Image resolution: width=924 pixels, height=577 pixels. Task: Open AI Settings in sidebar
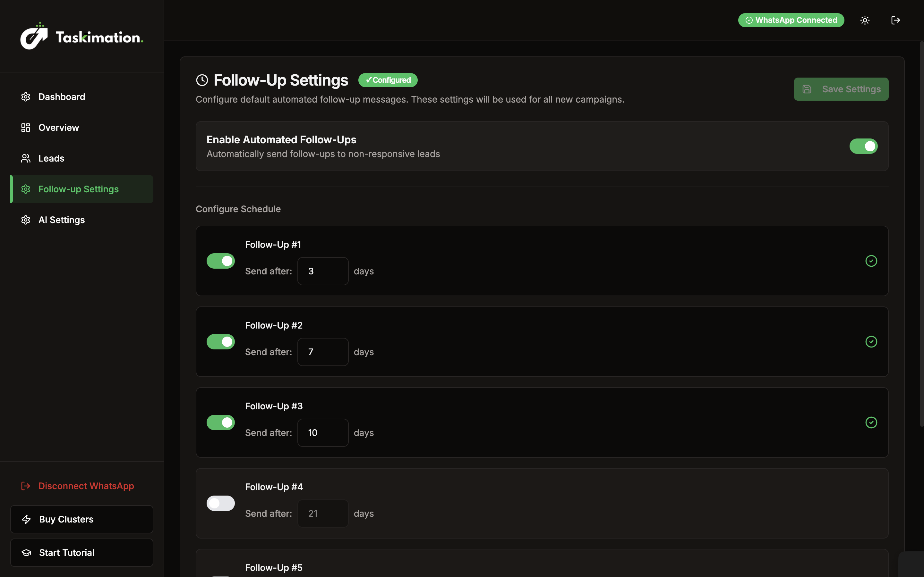point(62,220)
